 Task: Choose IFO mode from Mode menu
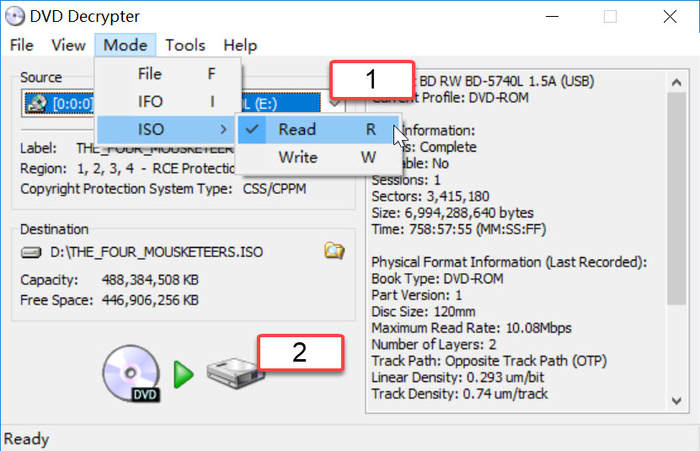(169, 101)
